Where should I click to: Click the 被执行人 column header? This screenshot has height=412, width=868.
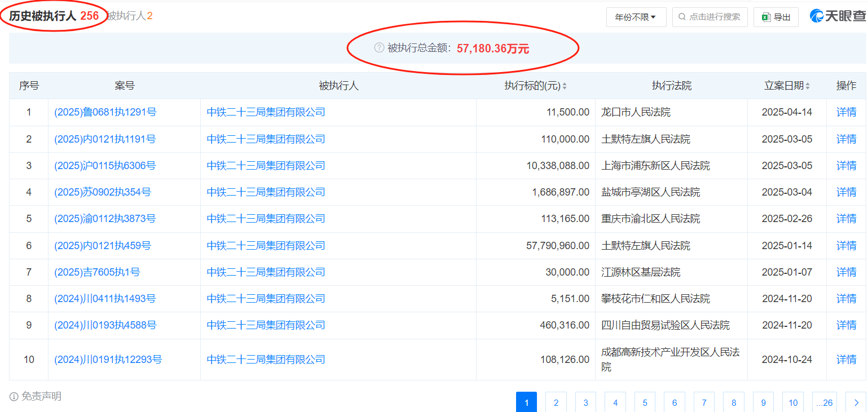[338, 86]
